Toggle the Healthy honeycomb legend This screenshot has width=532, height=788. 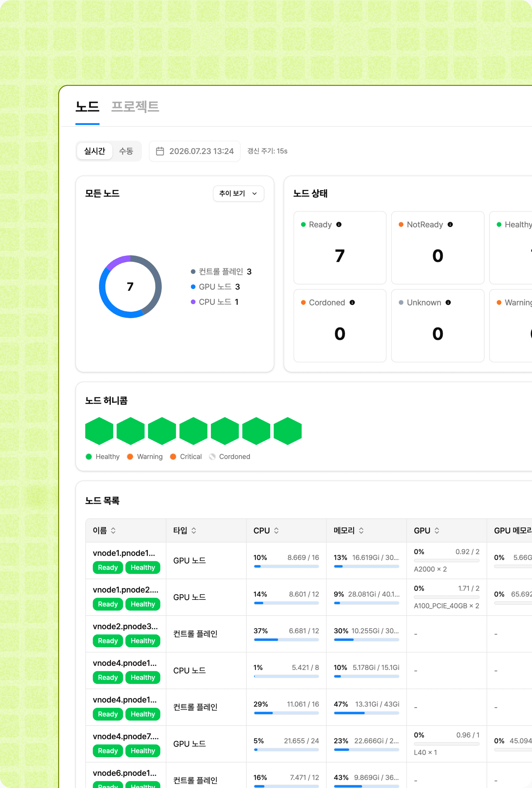click(103, 457)
